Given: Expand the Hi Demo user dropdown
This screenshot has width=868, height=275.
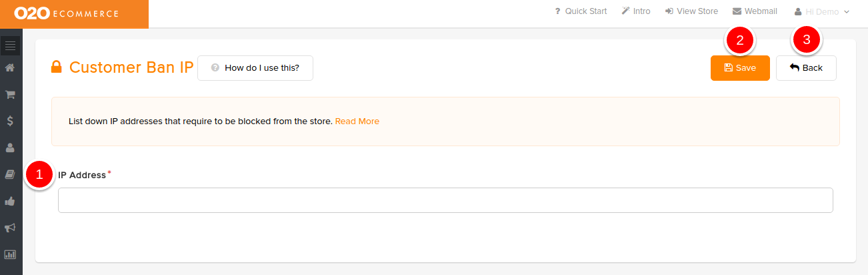Looking at the screenshot, I should point(821,11).
